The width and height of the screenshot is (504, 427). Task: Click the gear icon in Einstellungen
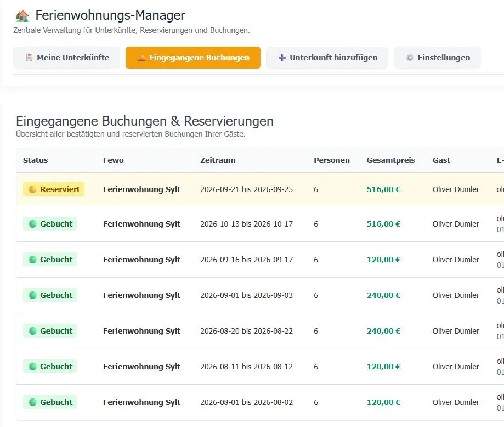410,58
